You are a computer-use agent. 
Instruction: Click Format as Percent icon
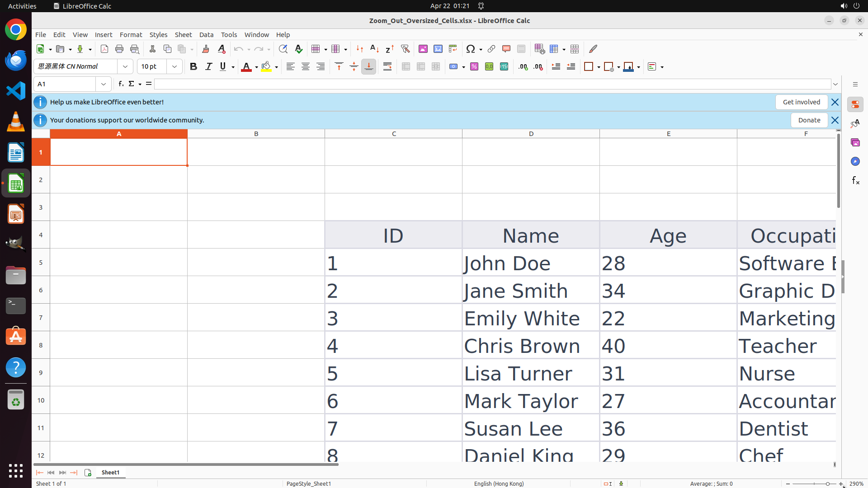(474, 66)
